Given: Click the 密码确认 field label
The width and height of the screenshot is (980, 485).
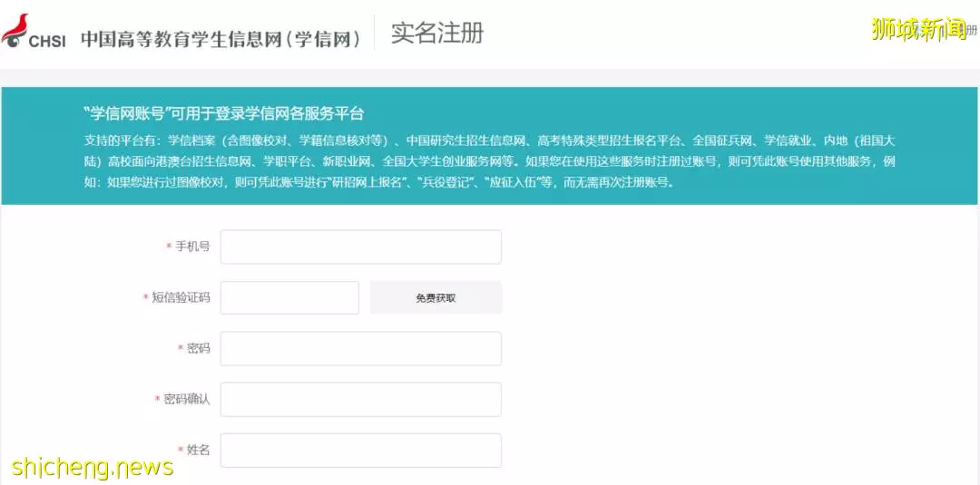Looking at the screenshot, I should coord(182,400).
